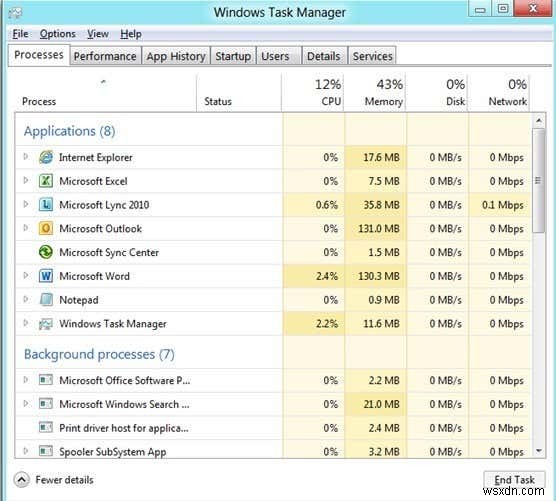
Task: Expand the Microsoft Outlook process group
Action: pos(26,228)
